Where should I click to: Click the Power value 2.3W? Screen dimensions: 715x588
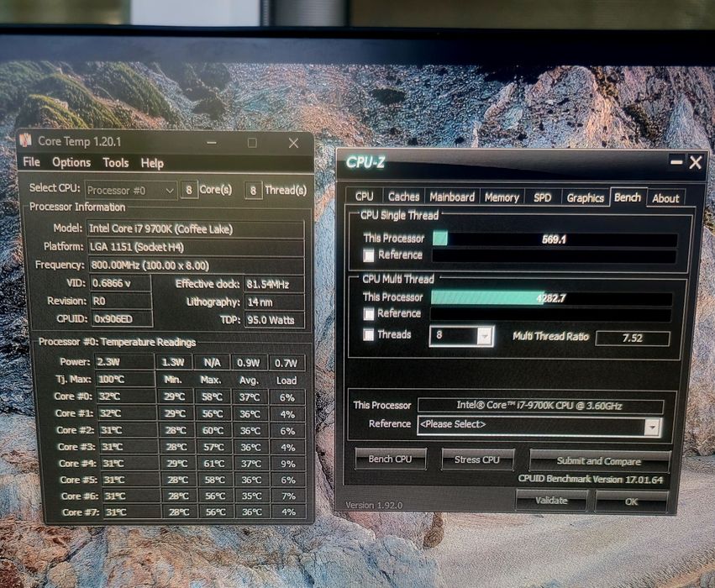pos(124,362)
